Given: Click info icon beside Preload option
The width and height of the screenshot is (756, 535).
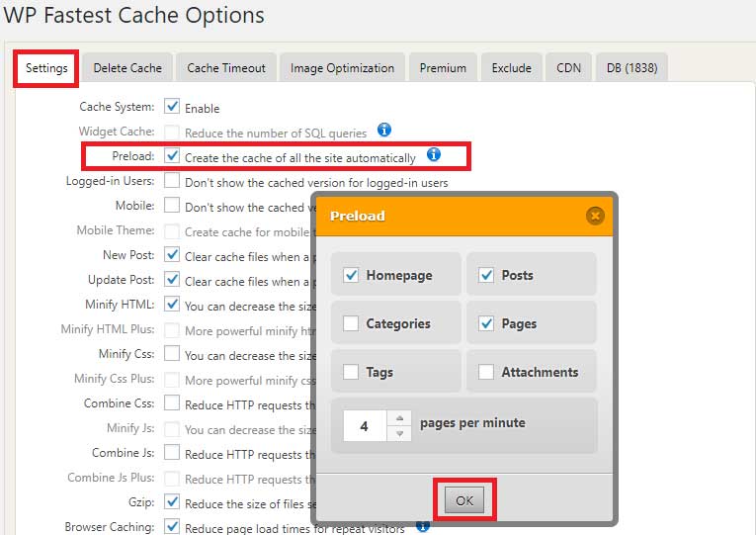Looking at the screenshot, I should [x=433, y=155].
